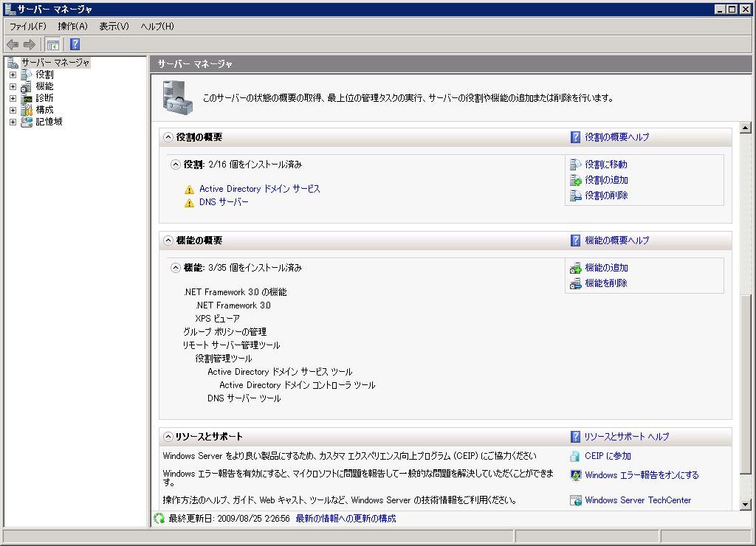Open the Help toolbar icon

pyautogui.click(x=75, y=45)
